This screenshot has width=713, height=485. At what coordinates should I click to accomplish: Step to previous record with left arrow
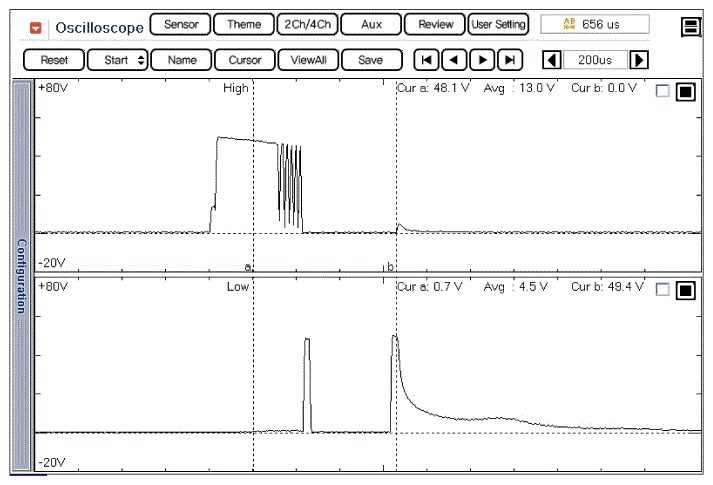[455, 60]
